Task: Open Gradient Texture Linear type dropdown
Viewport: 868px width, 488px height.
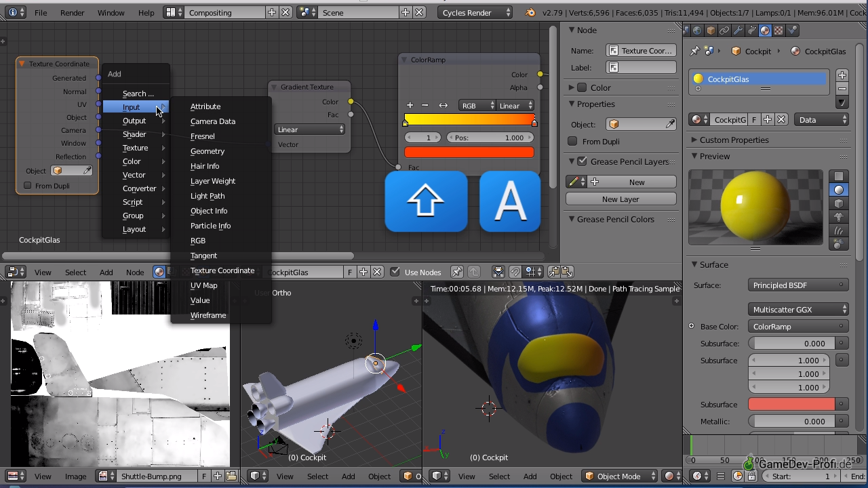Action: click(310, 129)
